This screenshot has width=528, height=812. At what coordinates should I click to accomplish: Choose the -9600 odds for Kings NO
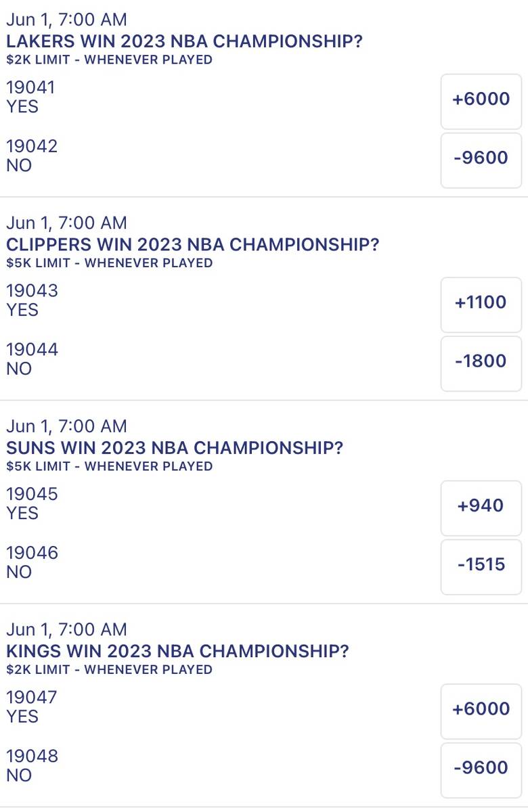[481, 768]
